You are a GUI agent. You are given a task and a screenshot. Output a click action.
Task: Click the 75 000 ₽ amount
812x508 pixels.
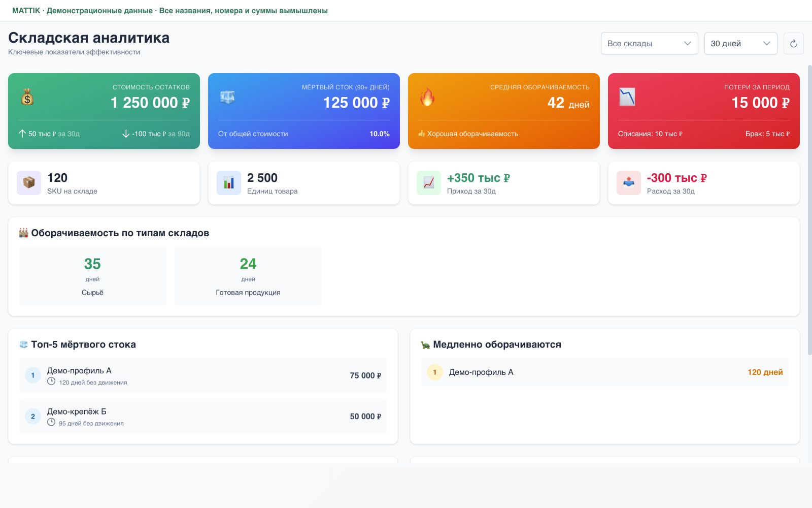365,375
